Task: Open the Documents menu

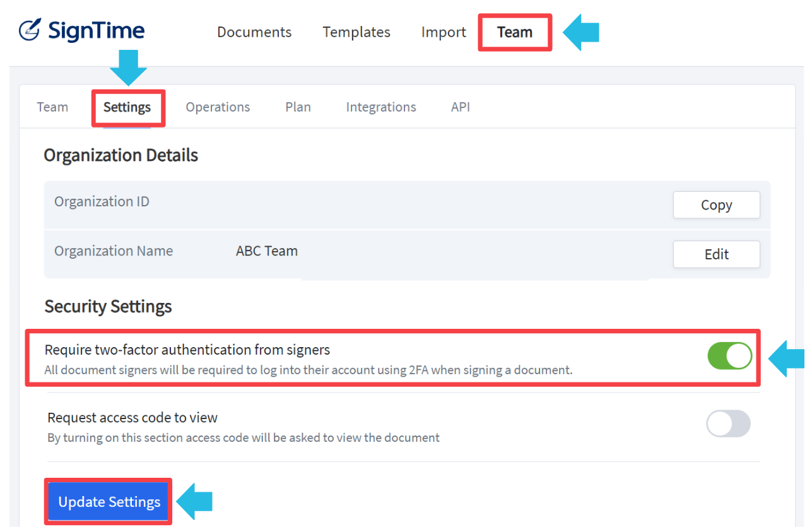Action: click(254, 32)
